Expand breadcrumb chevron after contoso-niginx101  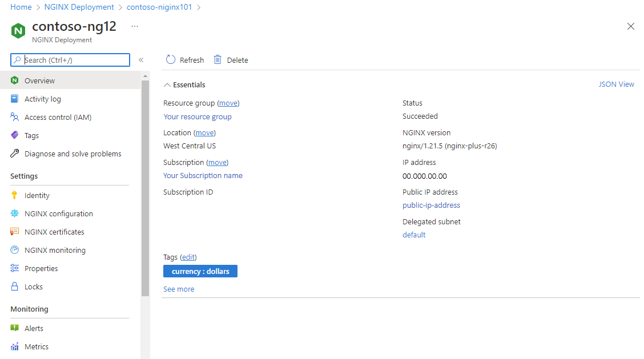(199, 7)
